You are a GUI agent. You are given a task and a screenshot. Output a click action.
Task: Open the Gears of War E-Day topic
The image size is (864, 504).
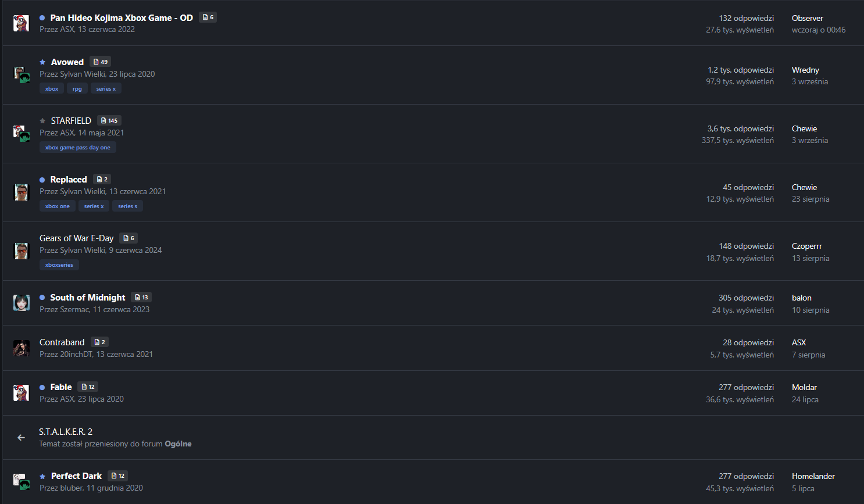tap(76, 238)
